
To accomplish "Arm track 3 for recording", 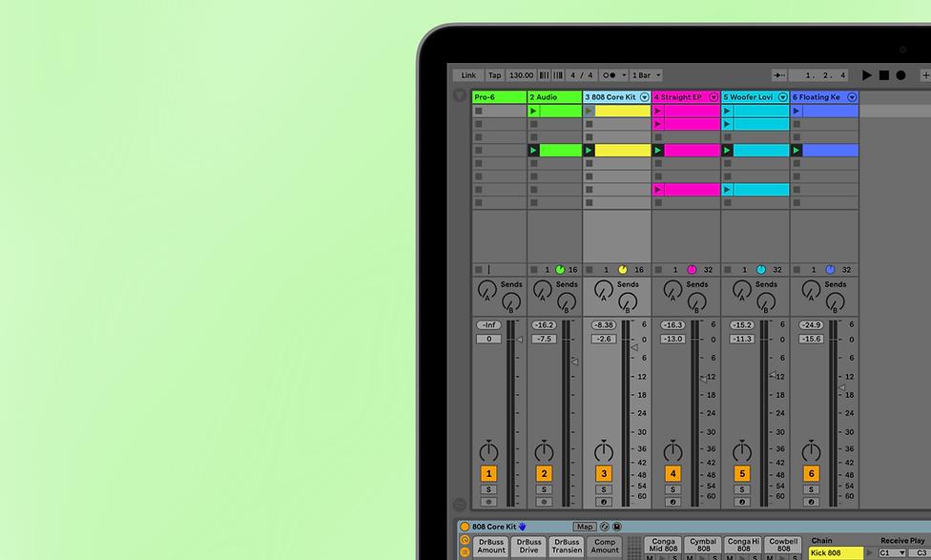I will 604,502.
